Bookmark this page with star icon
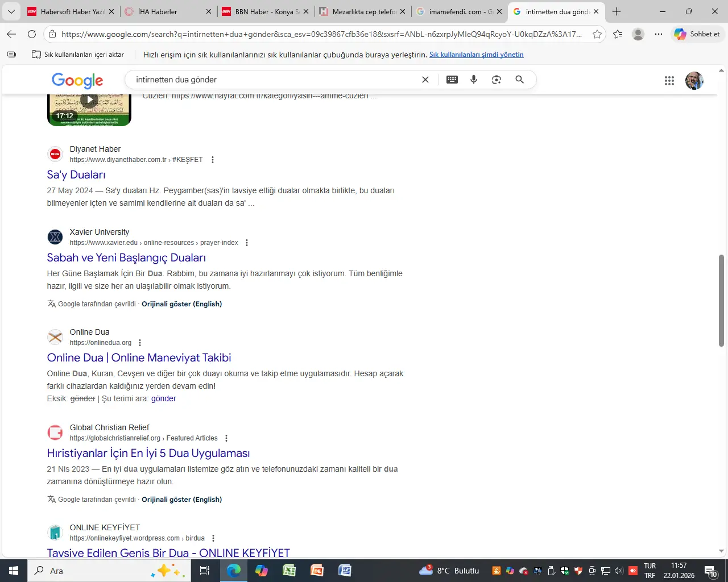The image size is (728, 582). point(597,34)
